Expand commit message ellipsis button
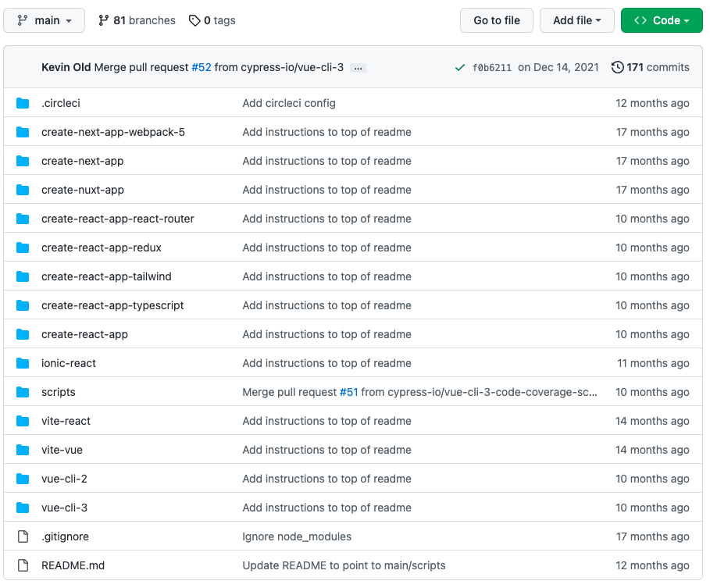Screen dimensions: 710x588 point(359,68)
